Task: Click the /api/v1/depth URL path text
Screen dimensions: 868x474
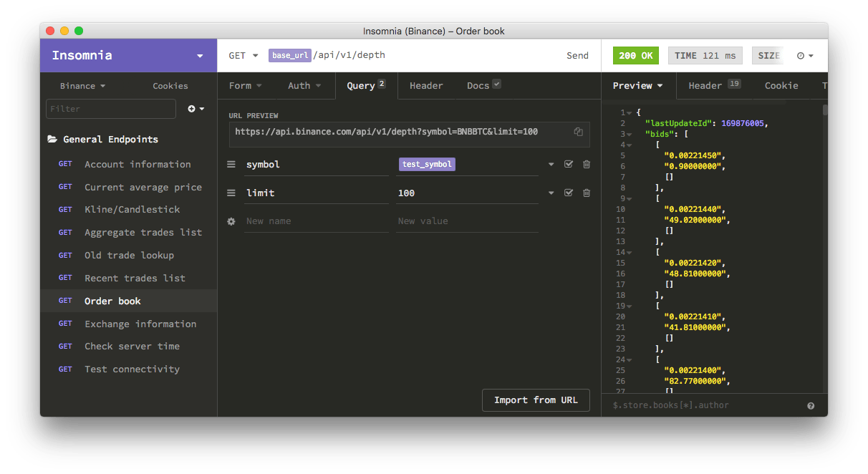Action: [x=349, y=55]
